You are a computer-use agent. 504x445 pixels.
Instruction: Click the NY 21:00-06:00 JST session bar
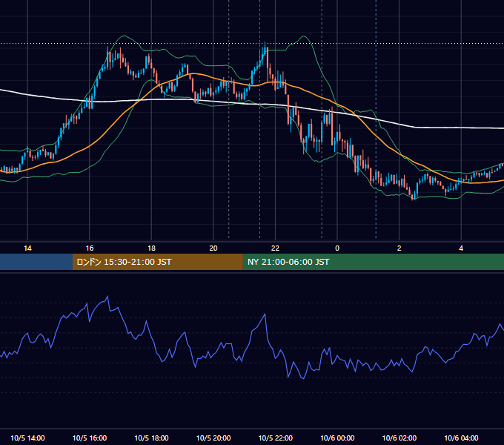(373, 262)
